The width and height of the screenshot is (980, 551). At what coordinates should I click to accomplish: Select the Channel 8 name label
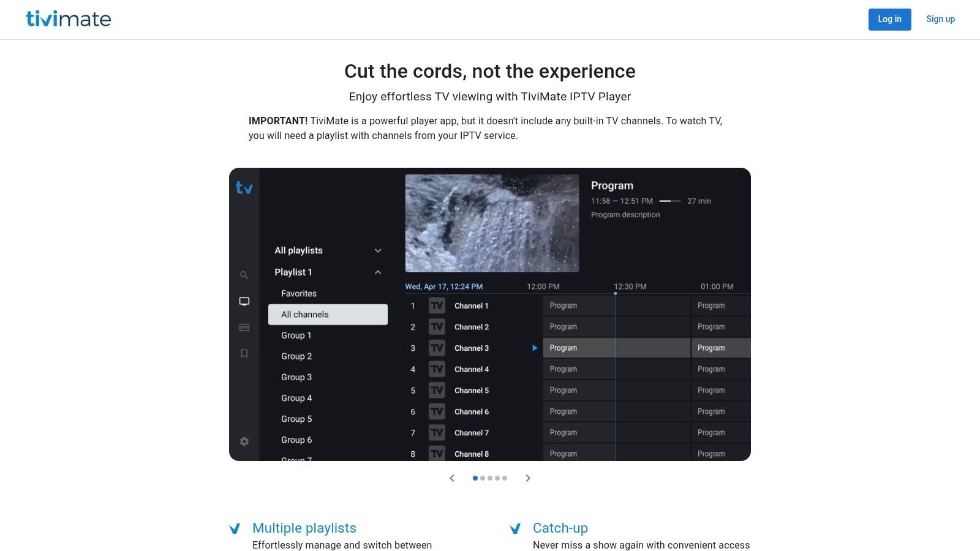click(x=472, y=454)
